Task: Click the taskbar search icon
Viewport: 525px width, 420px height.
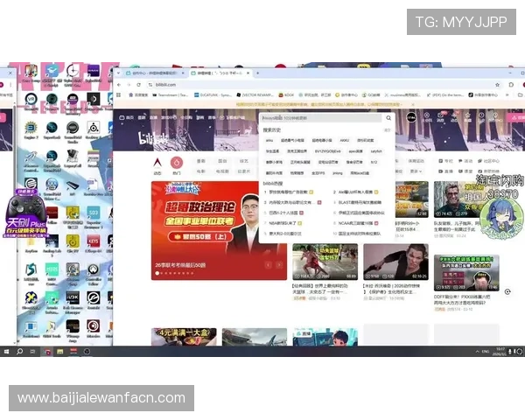Action: [x=19, y=351]
